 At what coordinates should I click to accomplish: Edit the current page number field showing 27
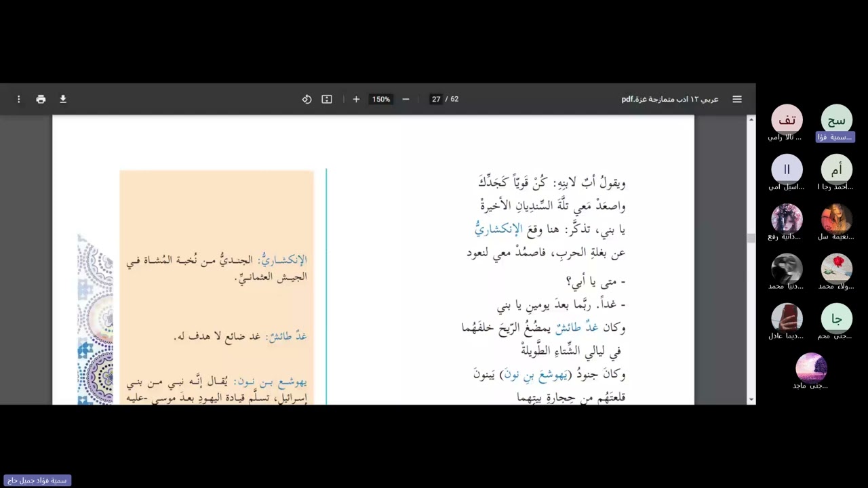click(x=436, y=99)
